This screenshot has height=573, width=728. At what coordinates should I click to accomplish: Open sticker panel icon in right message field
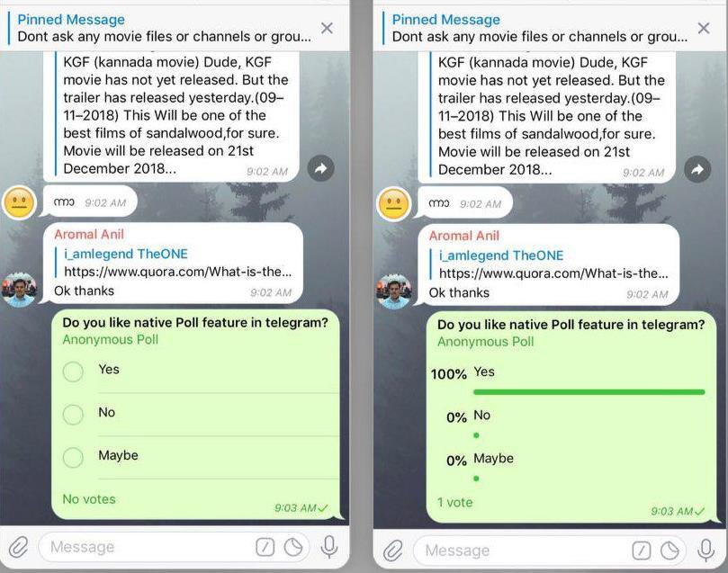(x=670, y=551)
